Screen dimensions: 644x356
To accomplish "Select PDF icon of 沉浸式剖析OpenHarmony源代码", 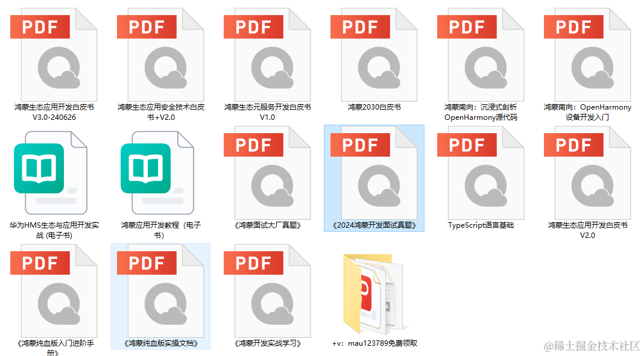I will pos(481,55).
